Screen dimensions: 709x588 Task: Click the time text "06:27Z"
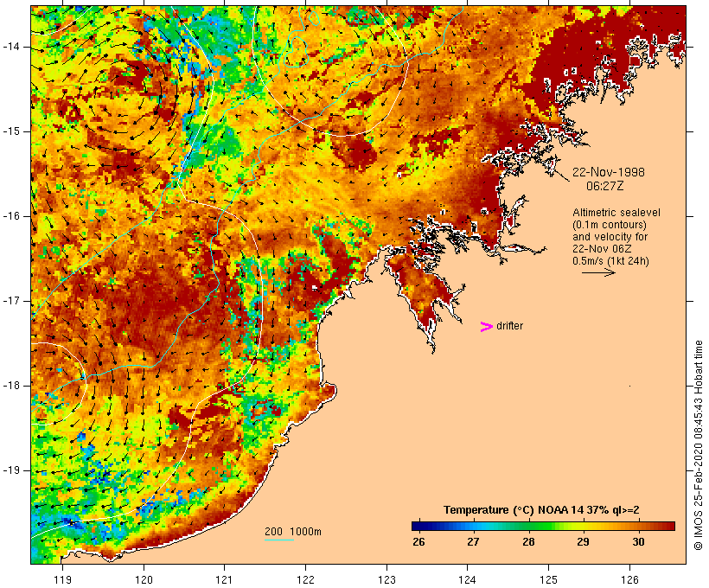pyautogui.click(x=604, y=186)
